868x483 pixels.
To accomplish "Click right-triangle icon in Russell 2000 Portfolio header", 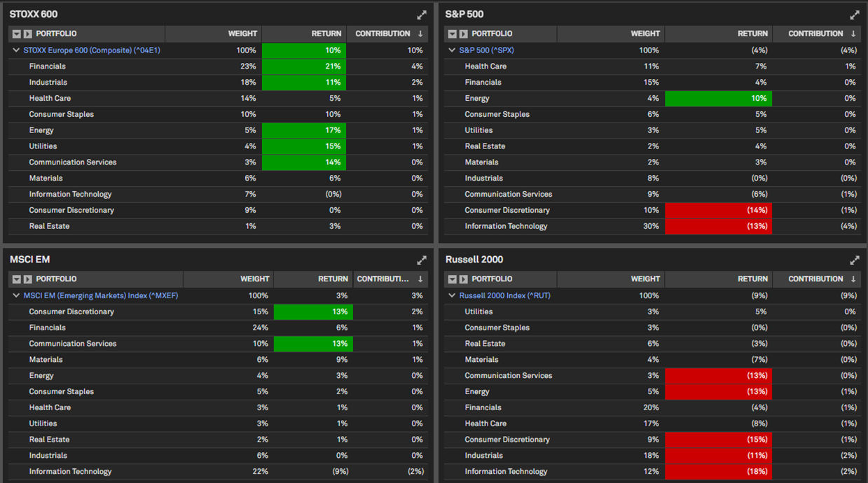I will [464, 279].
